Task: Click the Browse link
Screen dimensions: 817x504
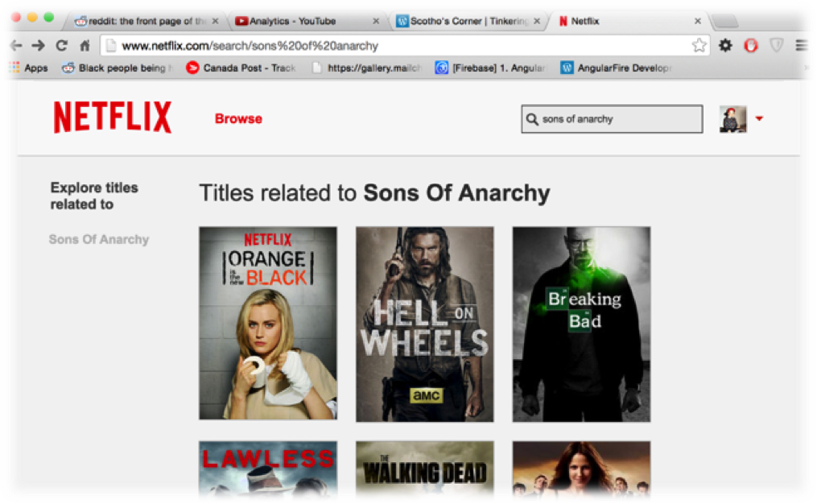Action: pos(238,119)
